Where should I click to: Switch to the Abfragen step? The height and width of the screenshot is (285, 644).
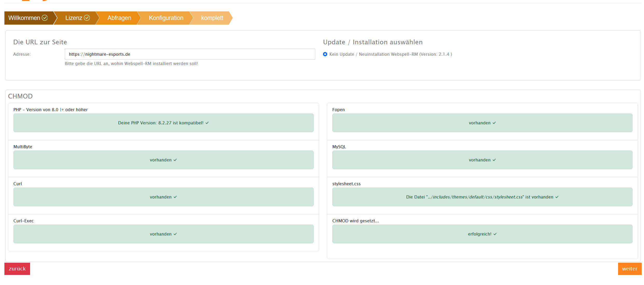[119, 18]
